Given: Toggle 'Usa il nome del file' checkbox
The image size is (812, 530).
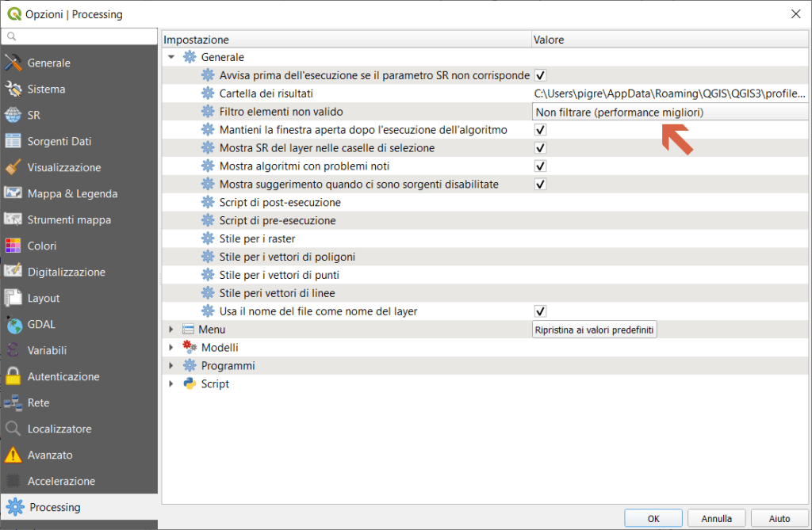Looking at the screenshot, I should 541,311.
